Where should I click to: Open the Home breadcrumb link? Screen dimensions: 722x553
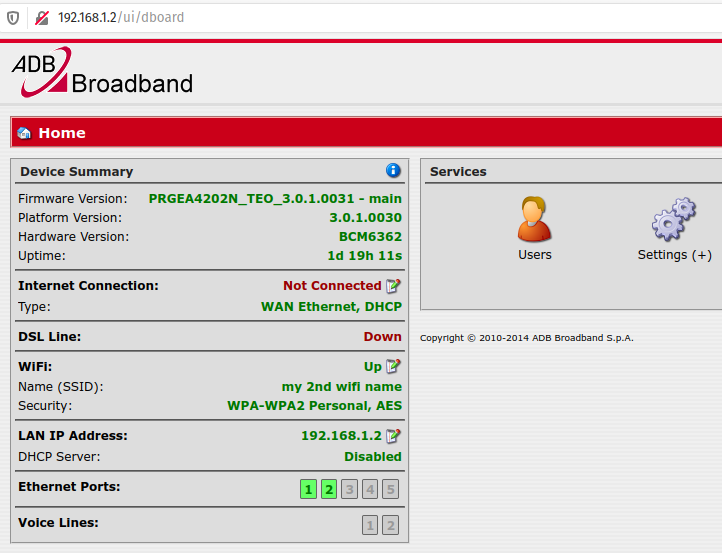click(x=62, y=133)
